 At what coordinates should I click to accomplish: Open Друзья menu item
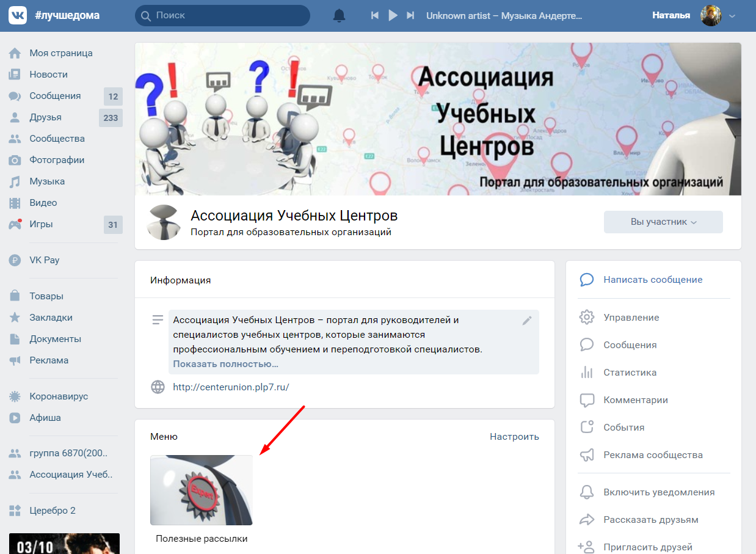click(x=46, y=117)
